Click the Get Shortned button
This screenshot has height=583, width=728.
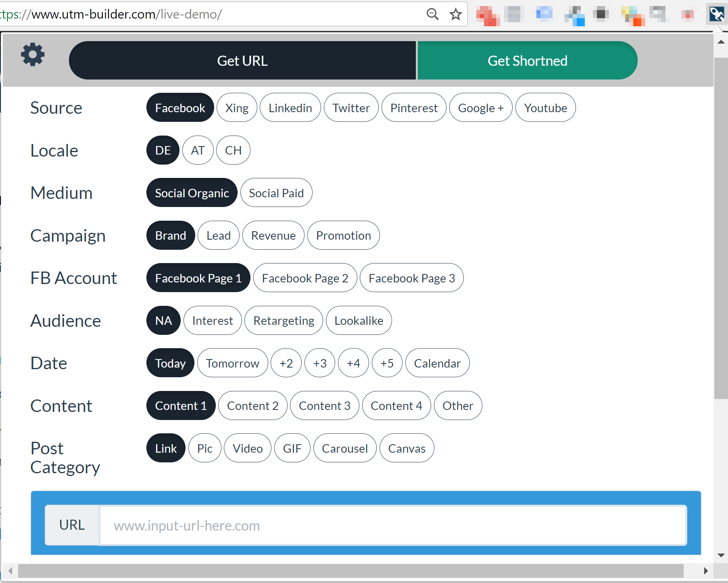click(x=527, y=61)
